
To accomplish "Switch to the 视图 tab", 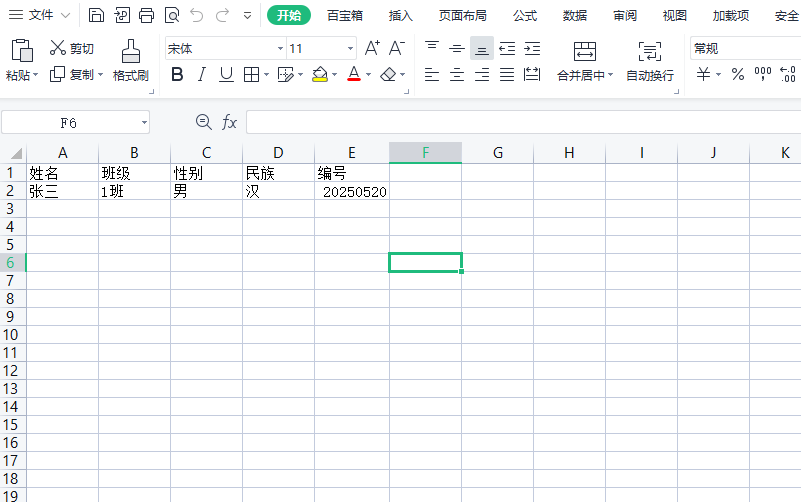I will point(674,16).
